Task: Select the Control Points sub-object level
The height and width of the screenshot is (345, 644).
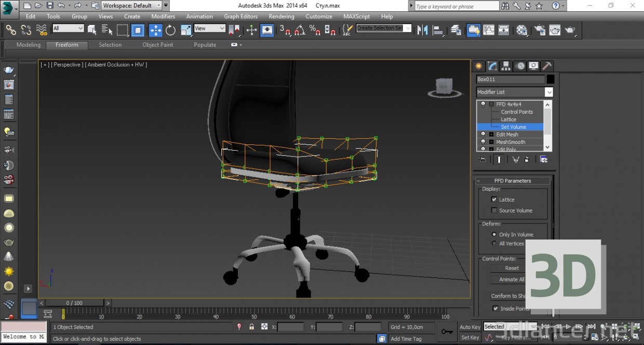Action: (517, 112)
